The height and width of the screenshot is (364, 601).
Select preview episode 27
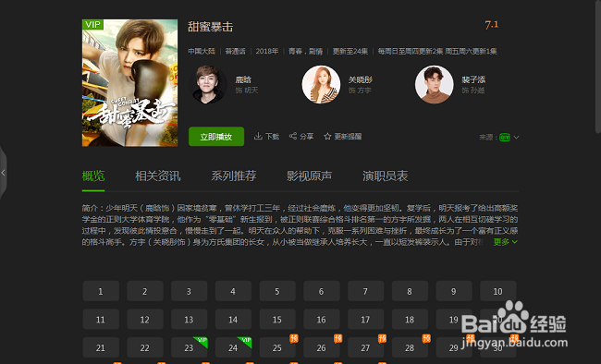click(365, 347)
